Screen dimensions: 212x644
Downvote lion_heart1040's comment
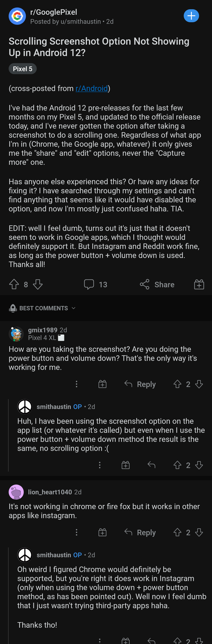[x=199, y=533]
